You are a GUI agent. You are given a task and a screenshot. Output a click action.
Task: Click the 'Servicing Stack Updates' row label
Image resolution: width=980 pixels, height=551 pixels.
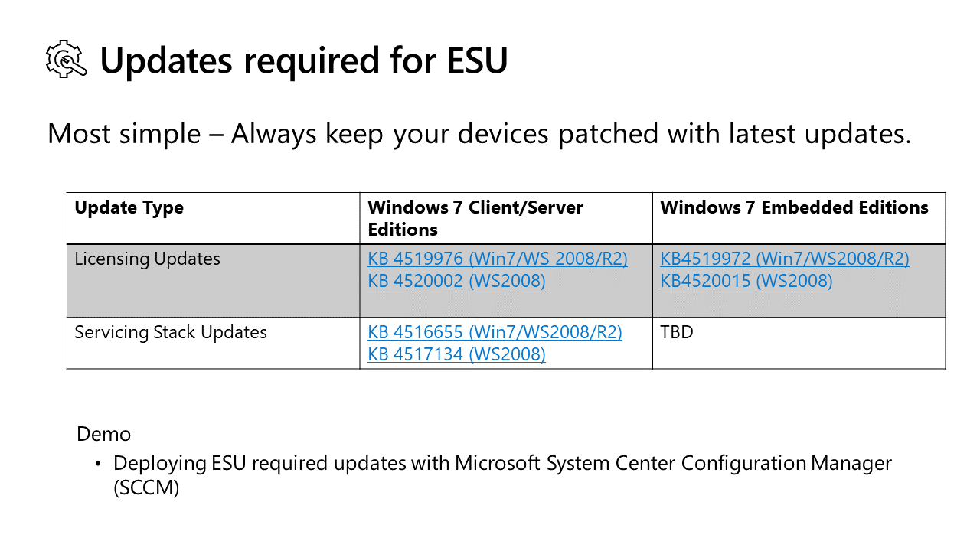tap(171, 332)
